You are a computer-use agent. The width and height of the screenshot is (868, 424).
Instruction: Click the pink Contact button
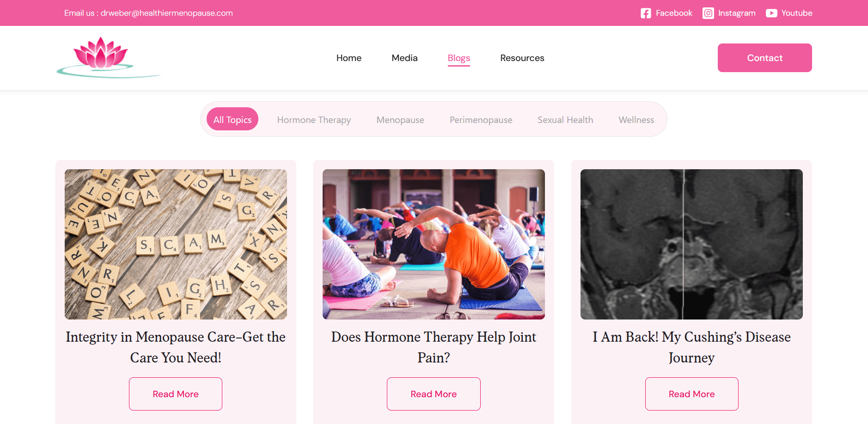point(765,58)
